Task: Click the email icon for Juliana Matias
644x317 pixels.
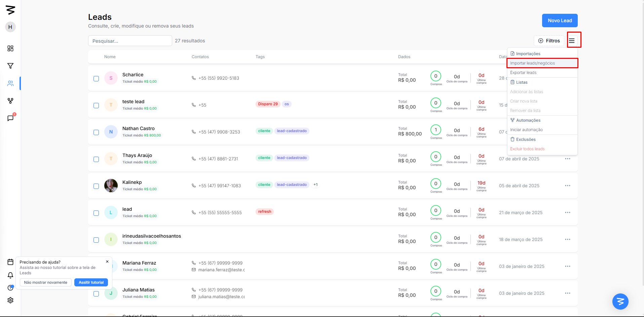Action: 194,296
